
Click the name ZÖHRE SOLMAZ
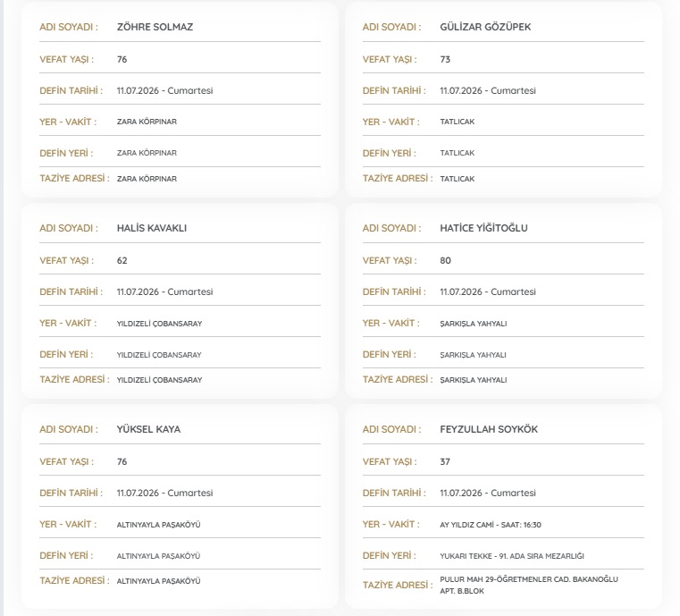click(x=155, y=27)
